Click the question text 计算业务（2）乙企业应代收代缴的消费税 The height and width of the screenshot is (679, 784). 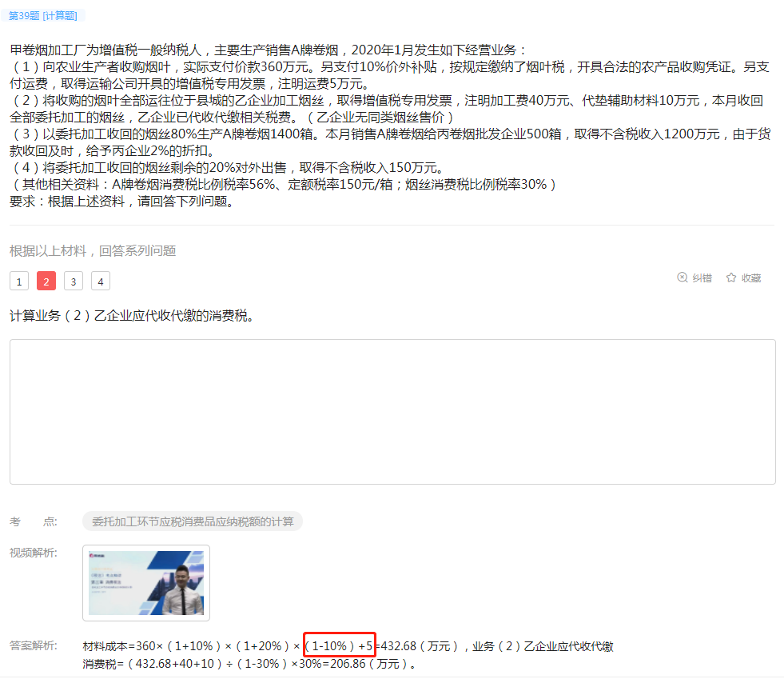(x=132, y=315)
